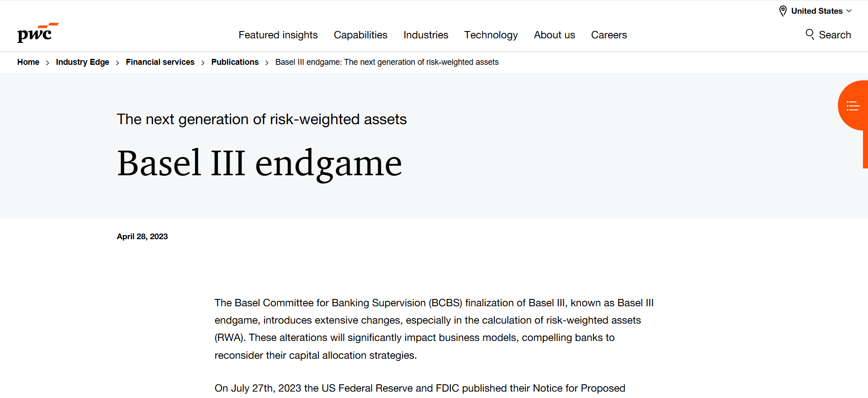
Task: Open the Capabilities navigation dropdown
Action: click(360, 35)
